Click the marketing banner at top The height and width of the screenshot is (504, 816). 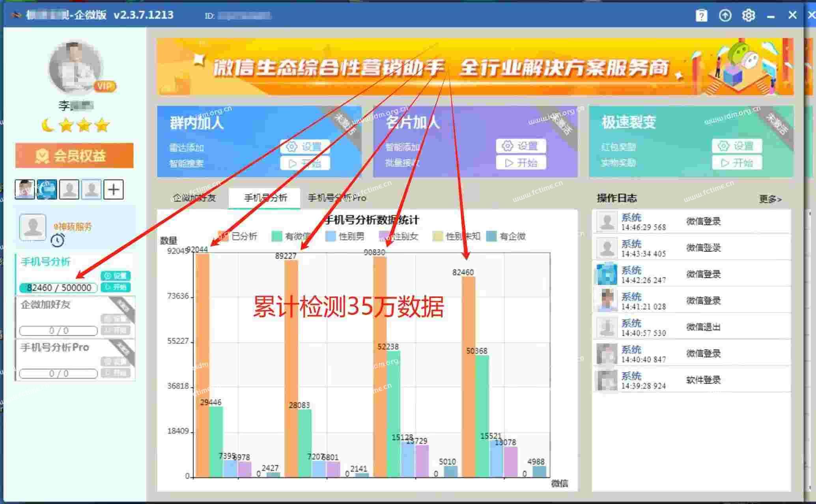pos(475,67)
